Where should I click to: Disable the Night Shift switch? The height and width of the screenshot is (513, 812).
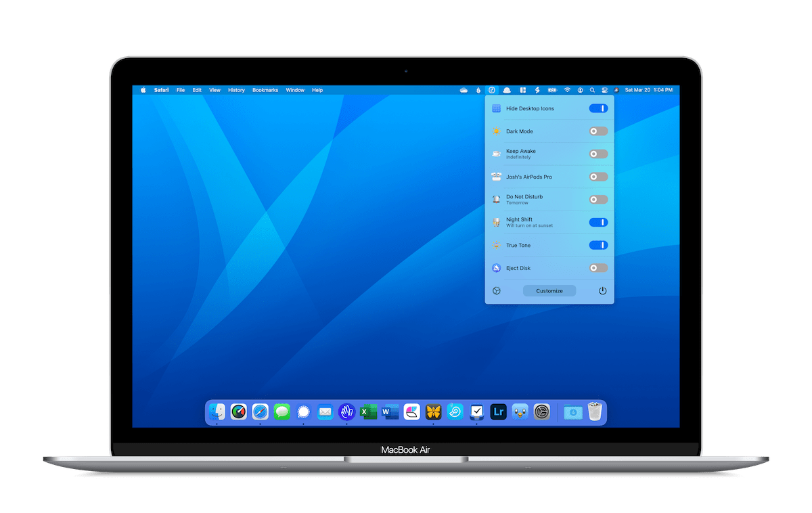click(x=598, y=222)
